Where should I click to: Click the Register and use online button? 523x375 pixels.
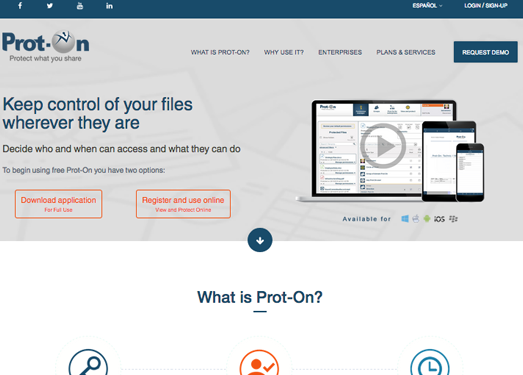click(x=183, y=204)
